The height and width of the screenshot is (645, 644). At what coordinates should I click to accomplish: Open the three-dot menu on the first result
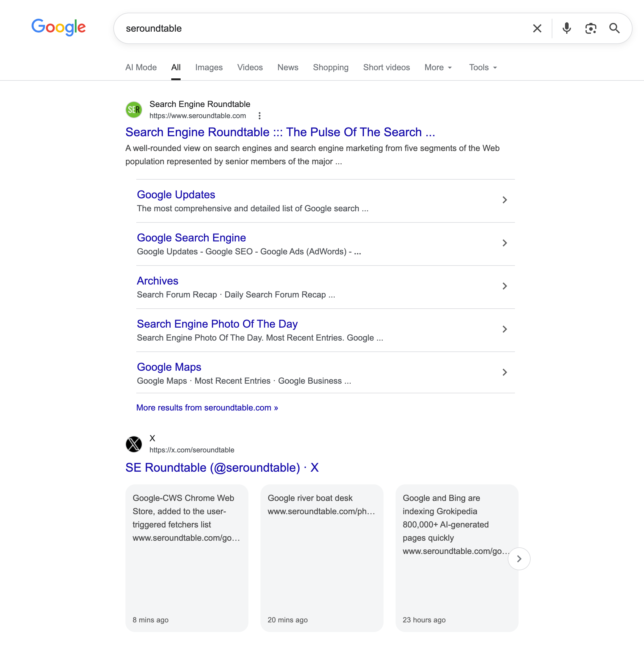pyautogui.click(x=260, y=116)
